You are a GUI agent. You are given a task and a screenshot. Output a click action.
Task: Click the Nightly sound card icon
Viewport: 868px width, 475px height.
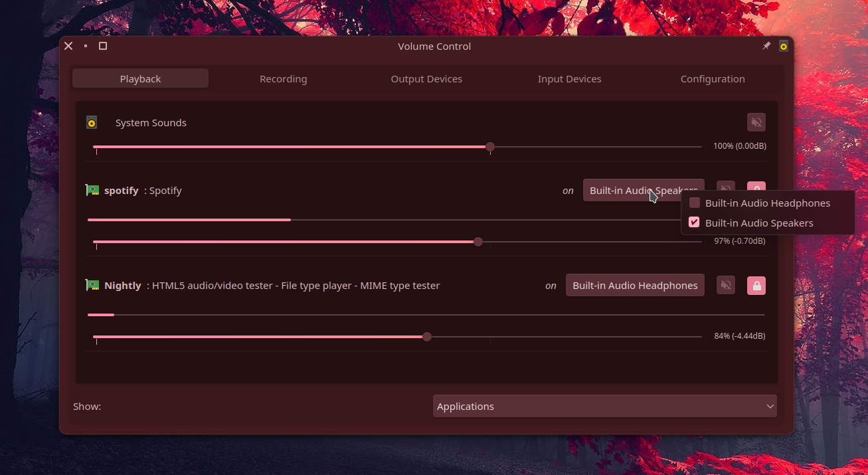[x=92, y=286]
